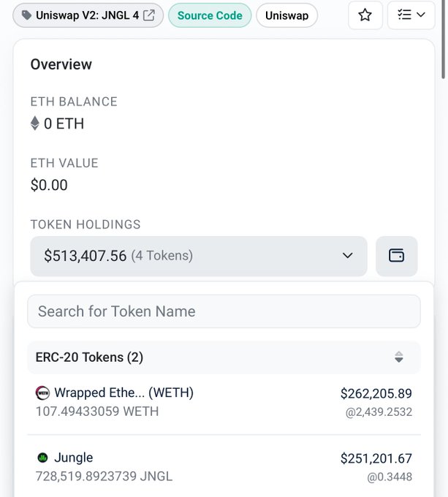Click the $262,205.89 WETH value
The height and width of the screenshot is (497, 448).
coord(376,393)
